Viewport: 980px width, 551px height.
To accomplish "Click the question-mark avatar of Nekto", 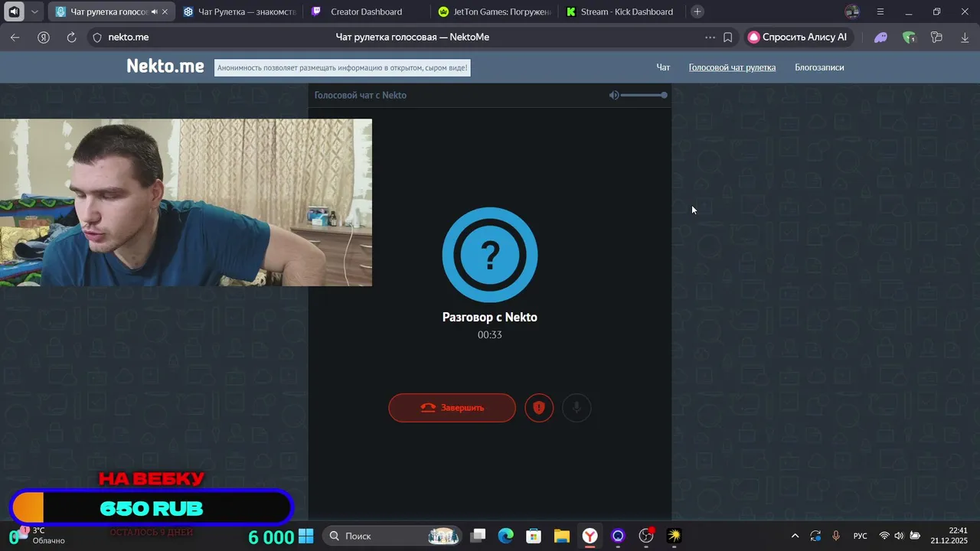I will [490, 255].
